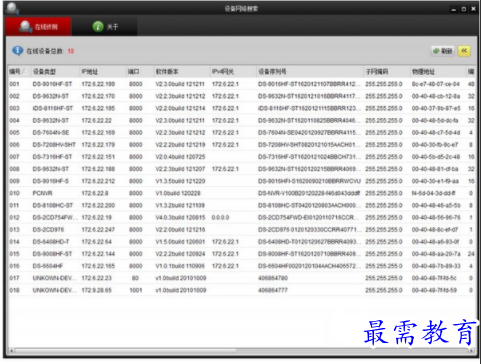Screen dimensions: 485x364
Task: Click IP address 172.6.22.19
Action: point(97,217)
